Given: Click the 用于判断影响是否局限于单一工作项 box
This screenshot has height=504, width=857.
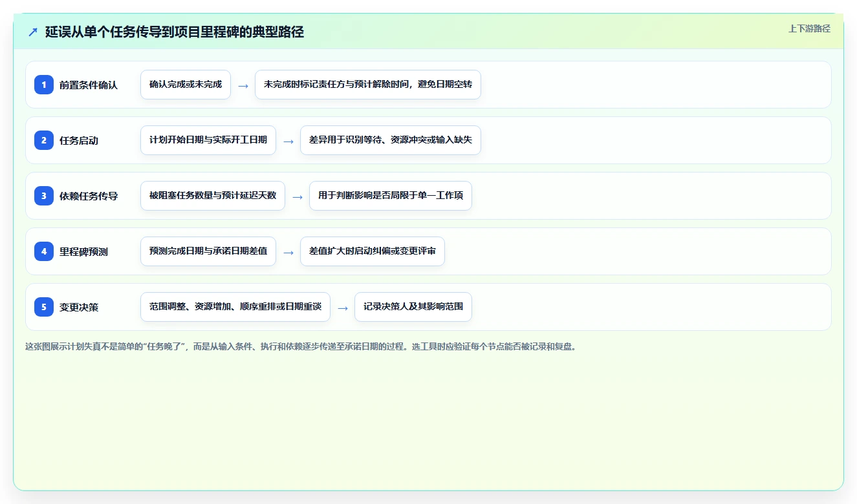Looking at the screenshot, I should [x=391, y=196].
